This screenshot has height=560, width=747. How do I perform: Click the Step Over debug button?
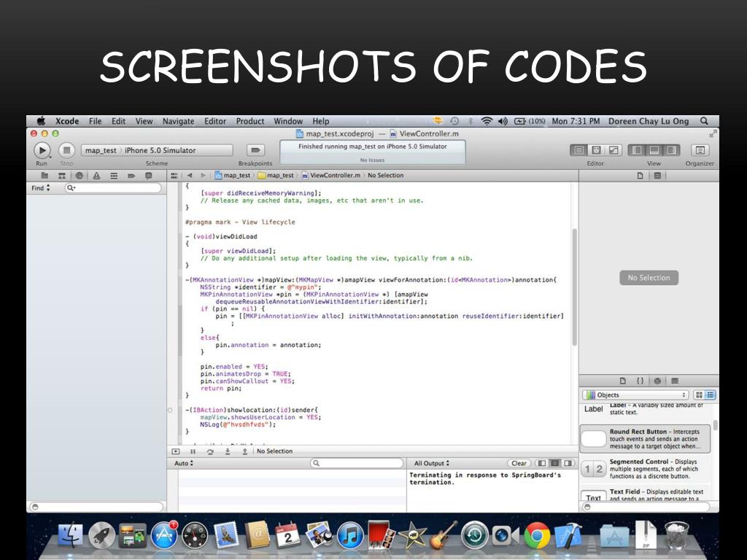point(210,451)
